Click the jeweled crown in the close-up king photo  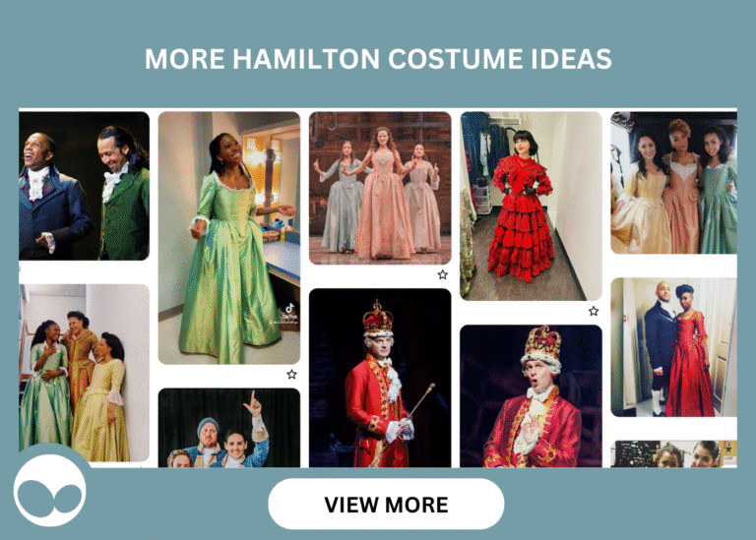[543, 345]
